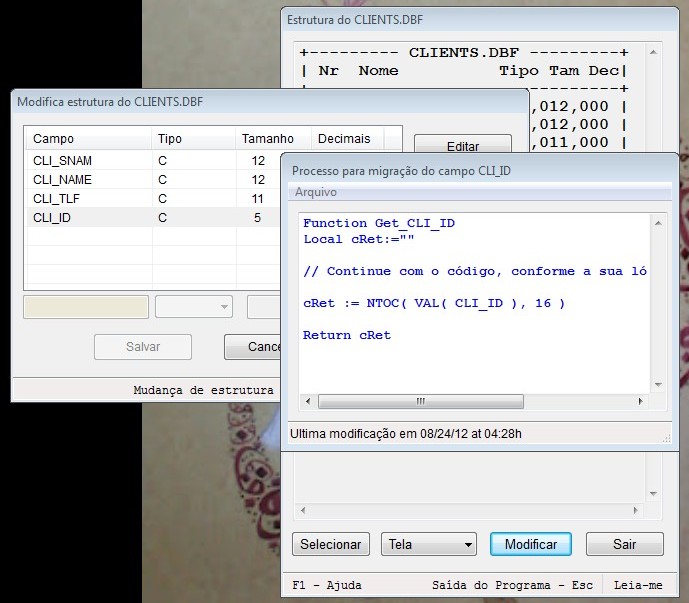
Task: Expand the field type combo box below table
Action: [194, 306]
